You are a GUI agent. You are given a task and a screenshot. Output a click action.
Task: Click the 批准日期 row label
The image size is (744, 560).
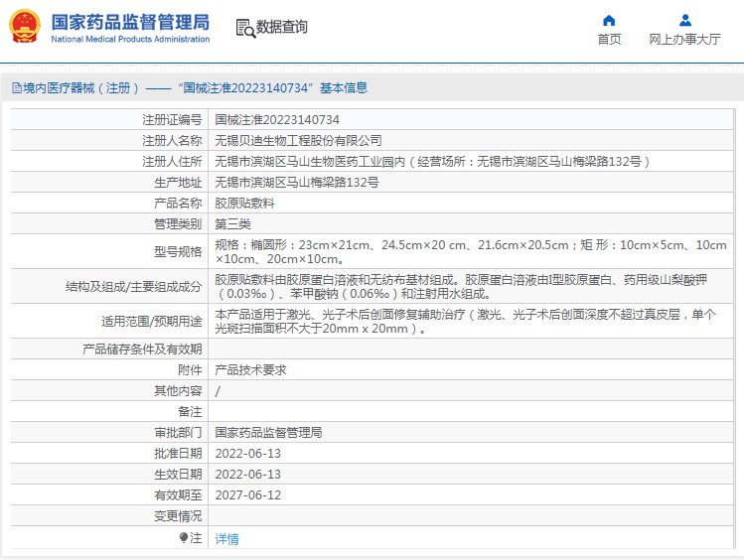[179, 454]
